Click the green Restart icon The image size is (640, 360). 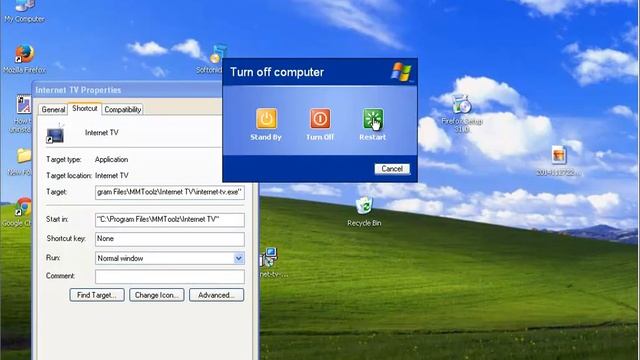tap(373, 118)
